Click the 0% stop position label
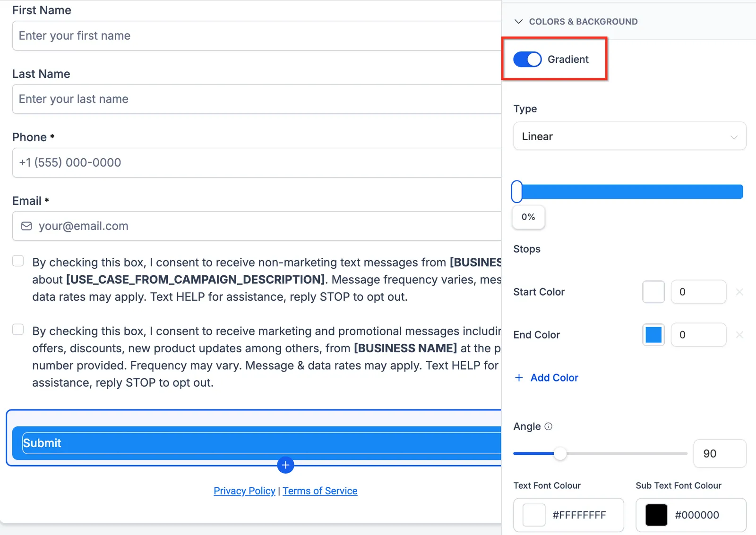Image resolution: width=756 pixels, height=535 pixels. pyautogui.click(x=528, y=217)
